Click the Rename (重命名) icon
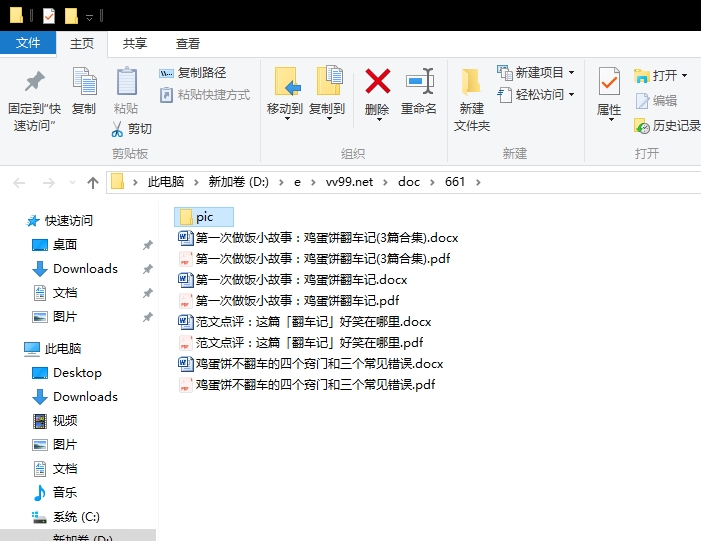Viewport: 701px width, 541px height. tap(420, 81)
